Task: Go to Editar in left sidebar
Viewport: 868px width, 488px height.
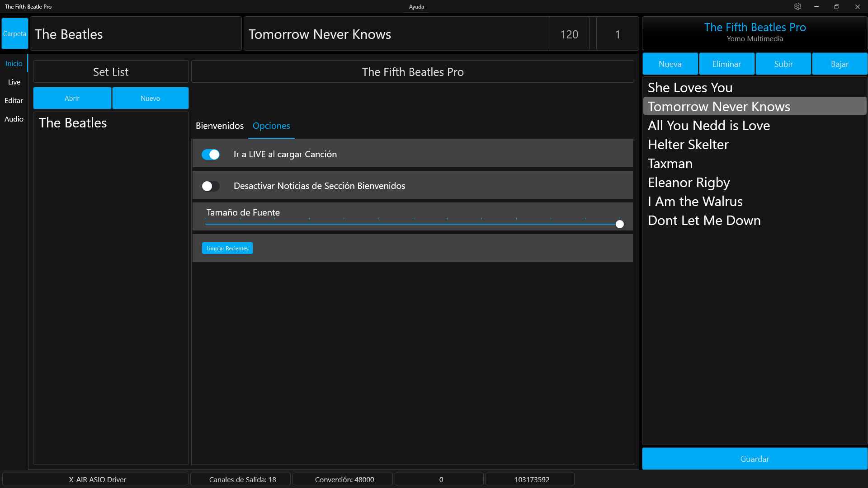Action: 14,101
